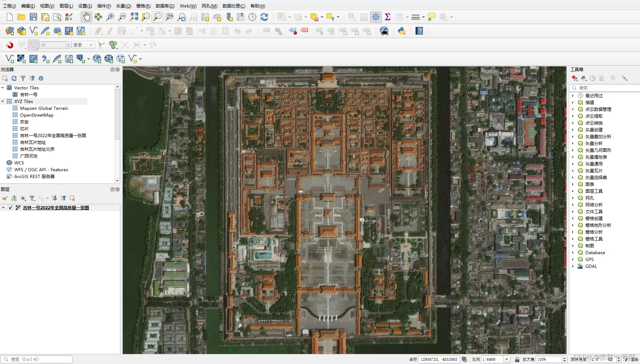The height and width of the screenshot is (364, 640).
Task: Open the 插件(P) menu
Action: tap(104, 6)
